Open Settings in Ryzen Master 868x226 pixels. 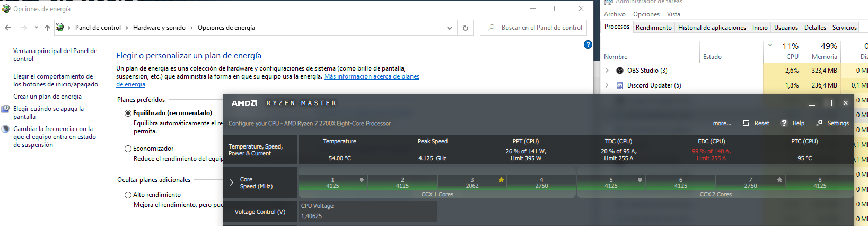click(x=832, y=123)
